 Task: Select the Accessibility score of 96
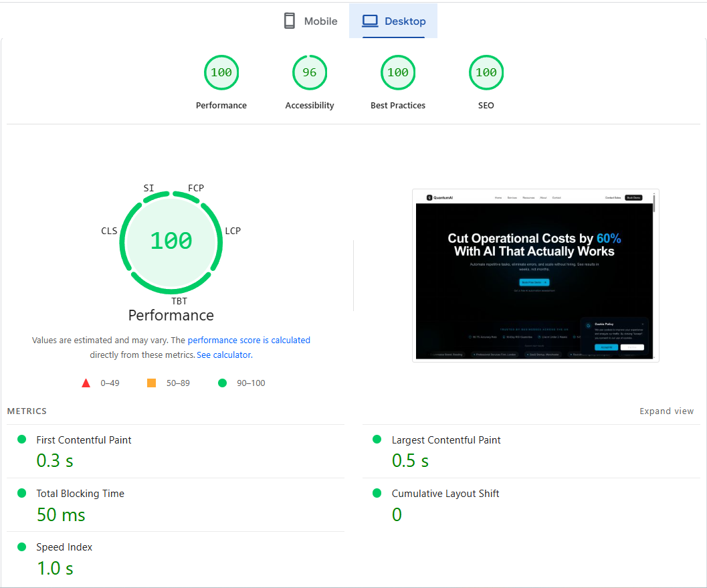[310, 72]
